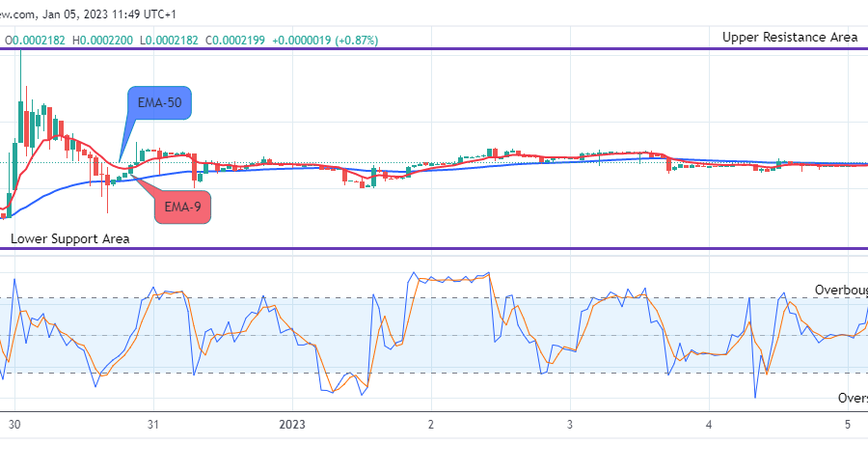Click the 4 date on time axis
Viewport: 868px width, 472px height.
click(709, 425)
